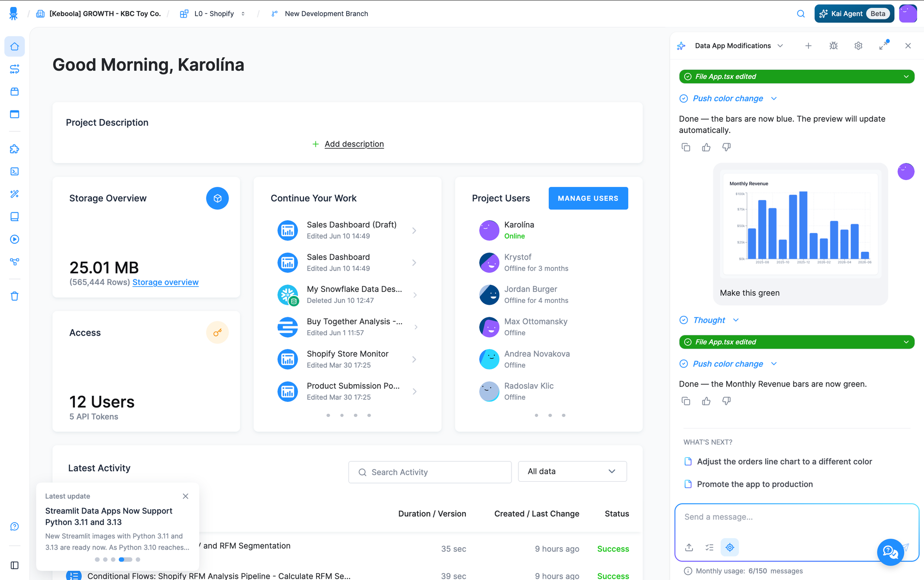Open the Data Catalog book icon in sidebar
This screenshot has height=580, width=924.
tap(15, 217)
